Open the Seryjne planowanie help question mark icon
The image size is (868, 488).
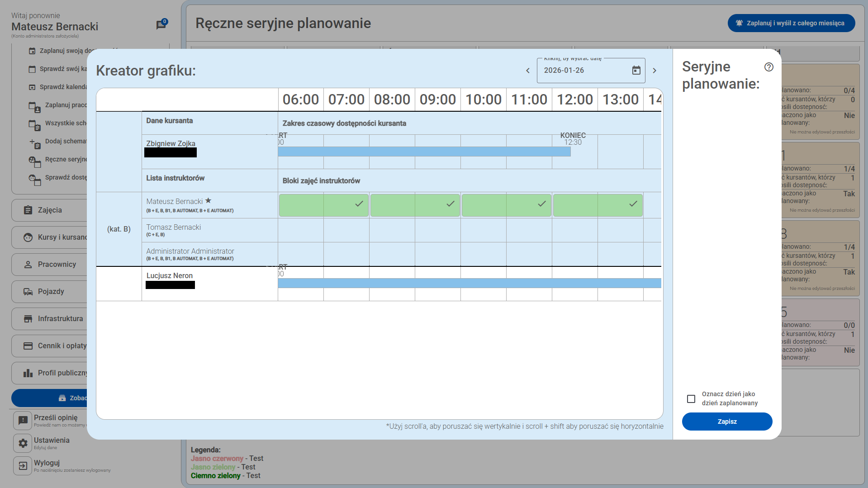coord(769,67)
